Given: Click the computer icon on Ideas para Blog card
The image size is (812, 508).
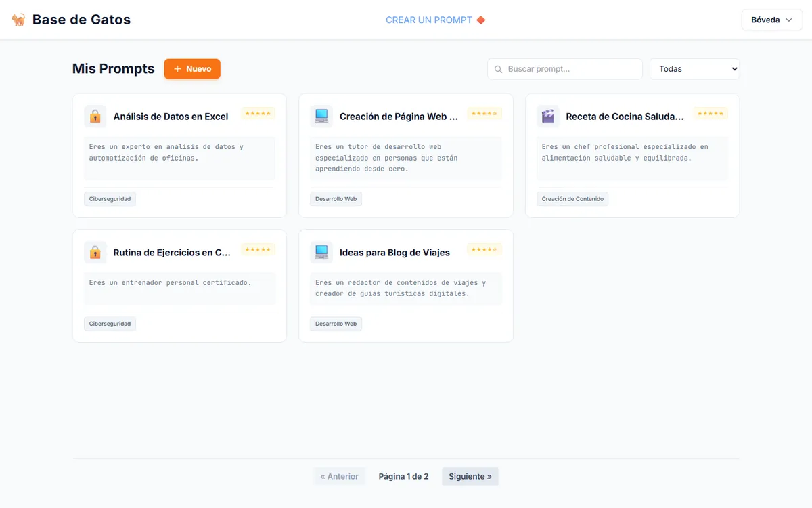Looking at the screenshot, I should (x=321, y=253).
